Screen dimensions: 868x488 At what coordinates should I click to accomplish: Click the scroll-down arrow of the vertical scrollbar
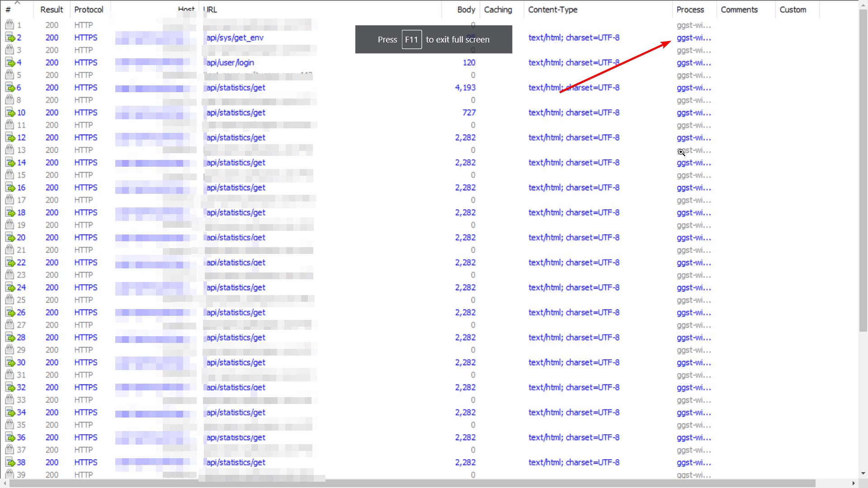(x=863, y=474)
